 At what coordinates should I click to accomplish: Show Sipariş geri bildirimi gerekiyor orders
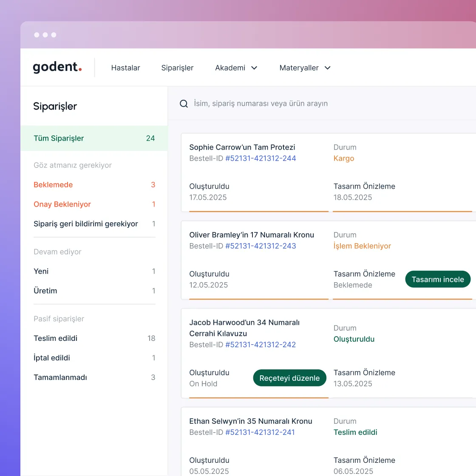tap(94, 224)
